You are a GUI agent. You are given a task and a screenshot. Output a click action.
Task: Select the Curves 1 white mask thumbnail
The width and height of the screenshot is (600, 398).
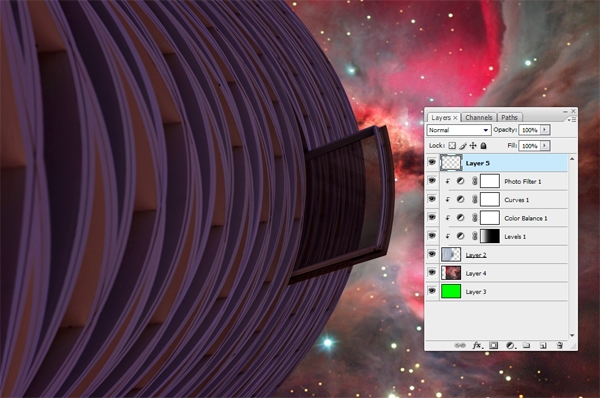pos(490,199)
